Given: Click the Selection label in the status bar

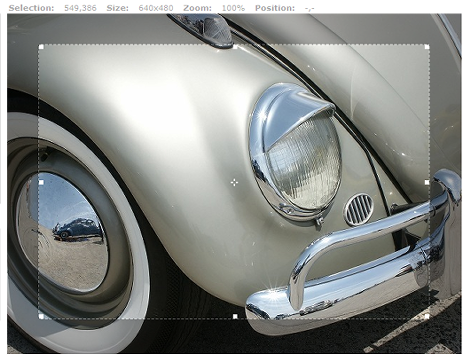Looking at the screenshot, I should (31, 8).
